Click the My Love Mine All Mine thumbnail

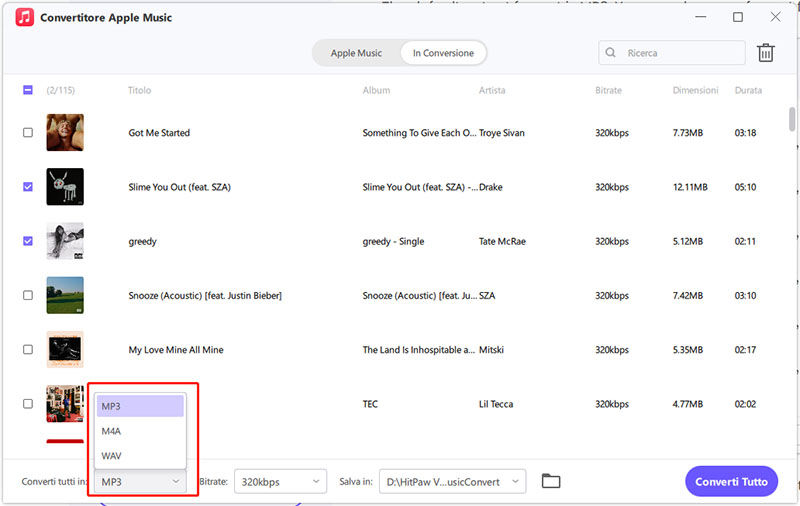pyautogui.click(x=65, y=349)
